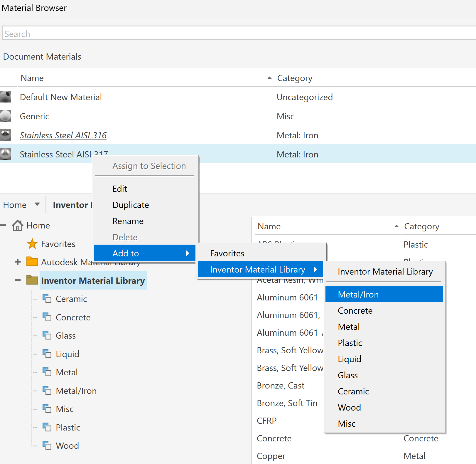Choose Duplicate in the context menu

(145, 205)
